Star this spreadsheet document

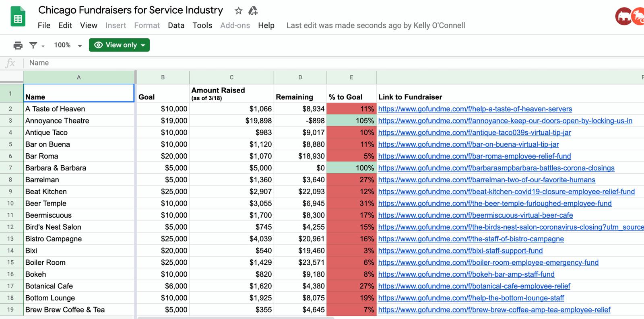[x=239, y=11]
